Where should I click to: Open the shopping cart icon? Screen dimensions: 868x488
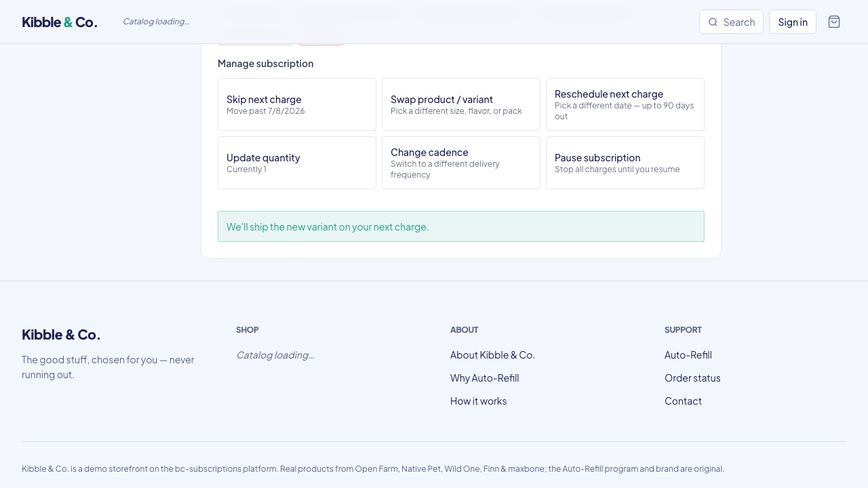[x=834, y=22]
